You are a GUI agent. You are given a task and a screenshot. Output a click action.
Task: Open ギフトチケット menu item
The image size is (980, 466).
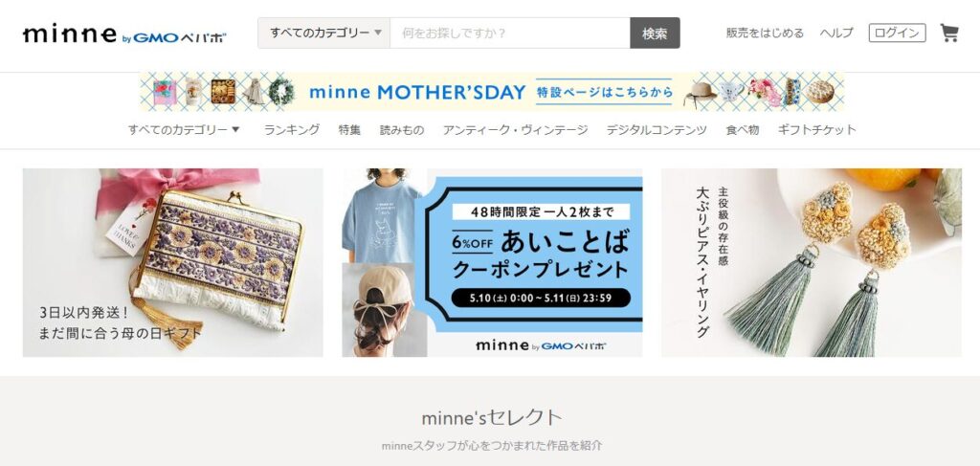[x=817, y=130]
